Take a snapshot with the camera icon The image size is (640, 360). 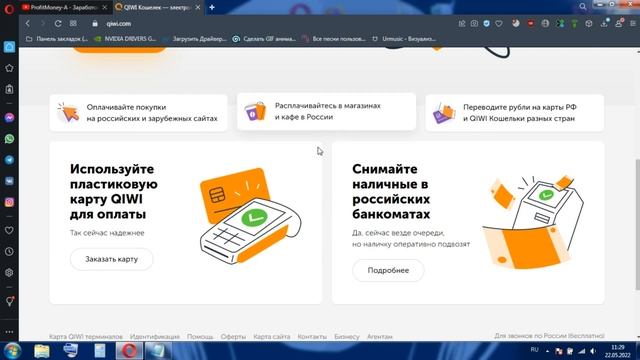point(474,24)
